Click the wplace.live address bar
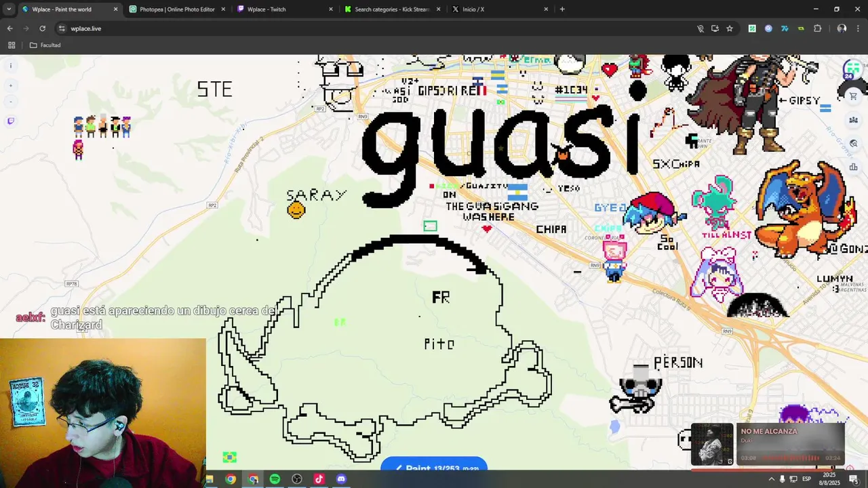 coord(380,28)
